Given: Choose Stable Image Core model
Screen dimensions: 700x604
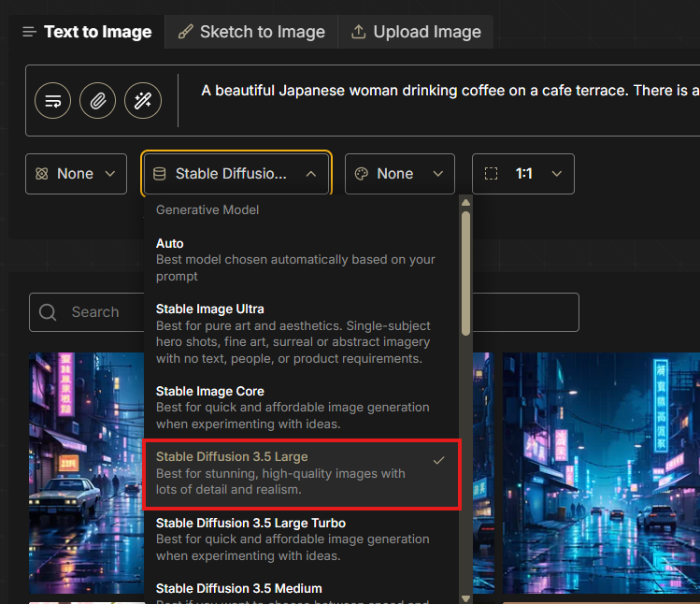Looking at the screenshot, I should [301, 408].
